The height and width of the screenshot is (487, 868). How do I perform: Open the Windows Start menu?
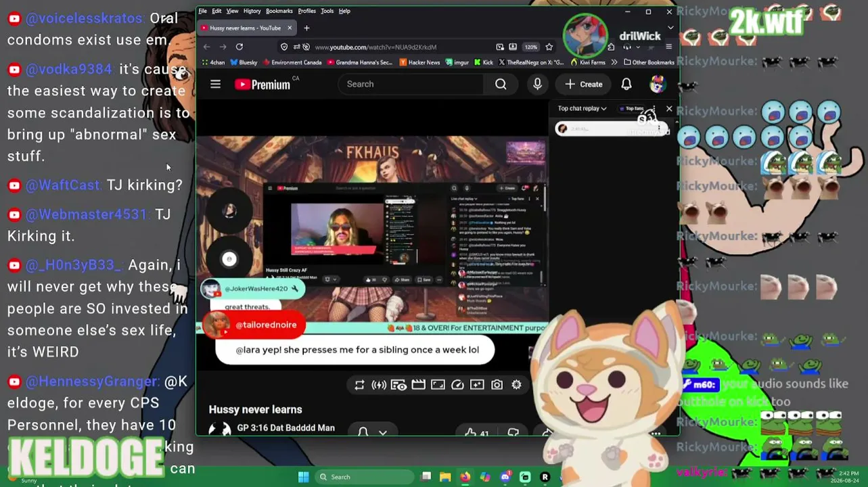(303, 477)
